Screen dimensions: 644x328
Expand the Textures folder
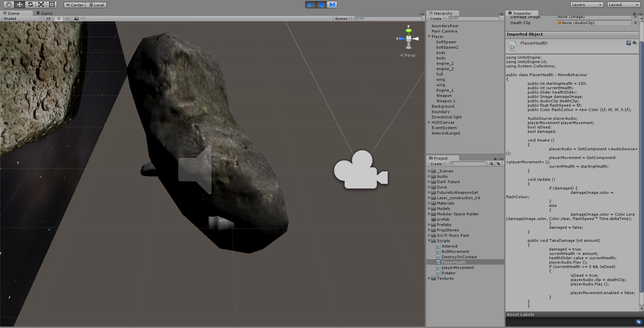pos(429,278)
